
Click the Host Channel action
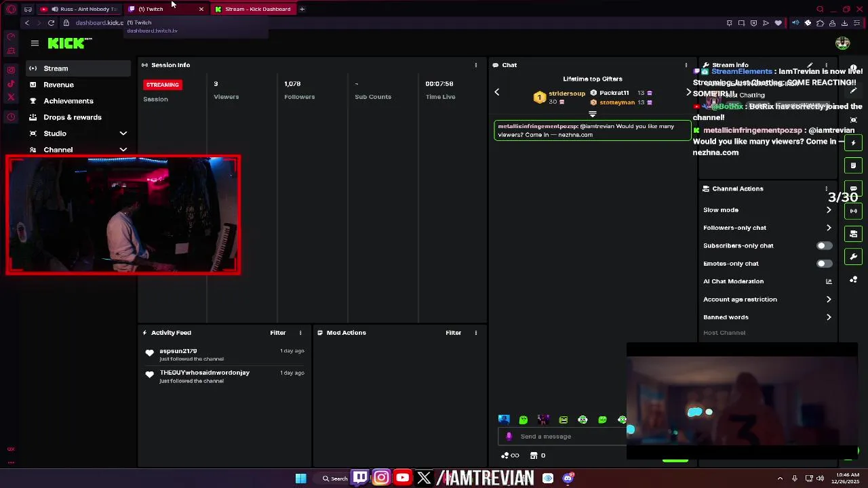tap(724, 333)
